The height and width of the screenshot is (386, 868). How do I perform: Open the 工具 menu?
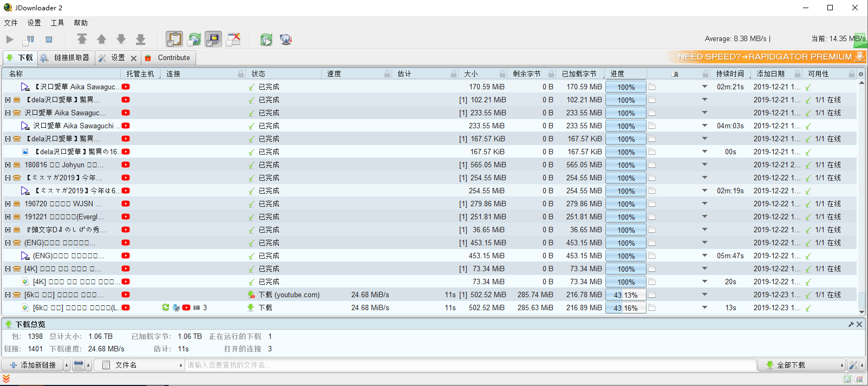[57, 23]
